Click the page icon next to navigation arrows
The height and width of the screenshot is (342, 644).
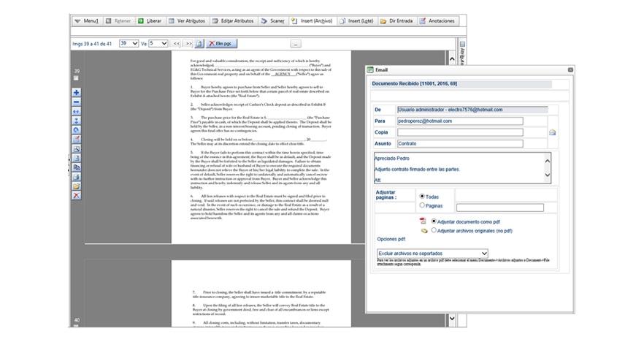199,44
